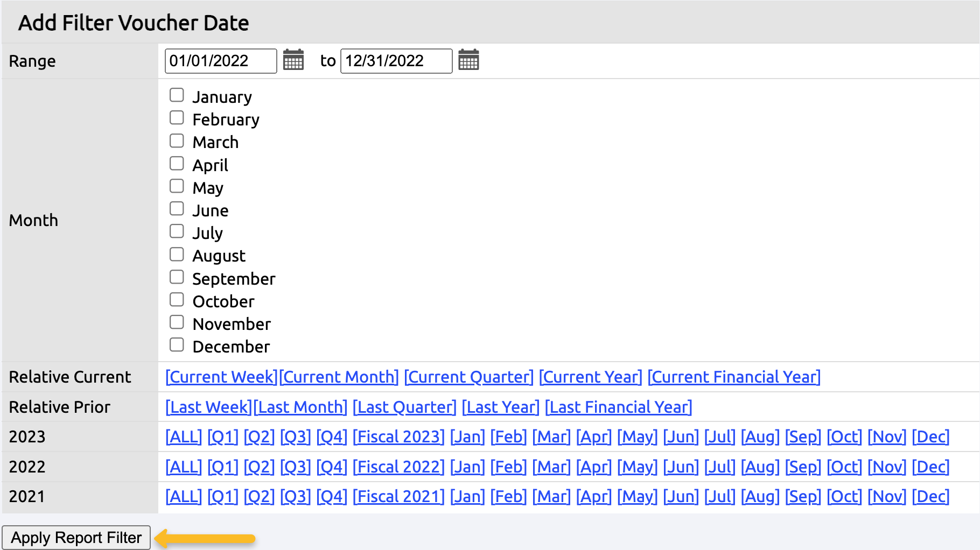Screen dimensions: 980x550
Task: Click the 12/31/2022 end date field
Action: [x=396, y=61]
